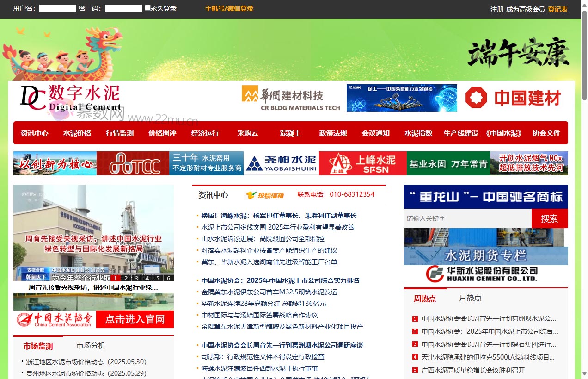Click the 点击进入官网 button
588x379 pixels.
pos(135,319)
